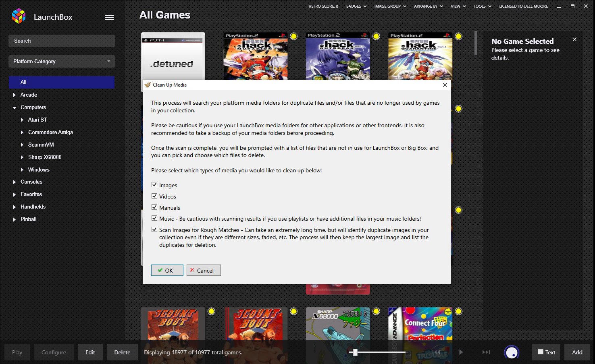Select the All platforms item
This screenshot has width=595, height=364.
[62, 82]
